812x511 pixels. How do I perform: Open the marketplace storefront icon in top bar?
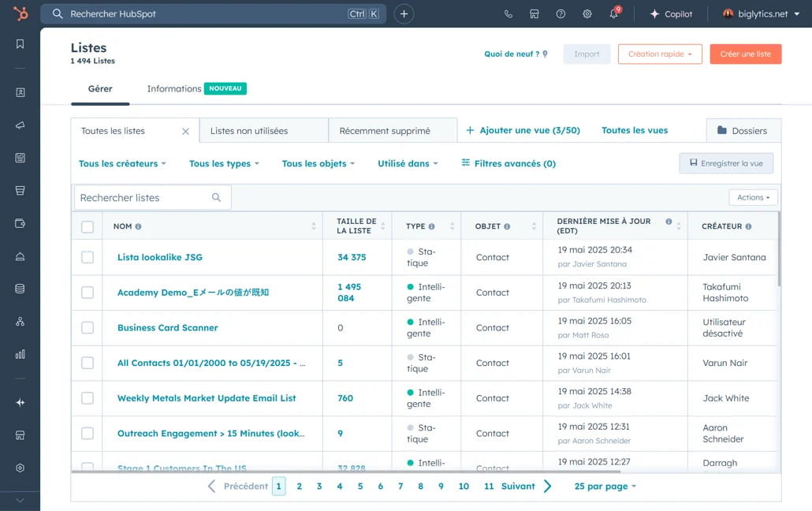(x=534, y=14)
